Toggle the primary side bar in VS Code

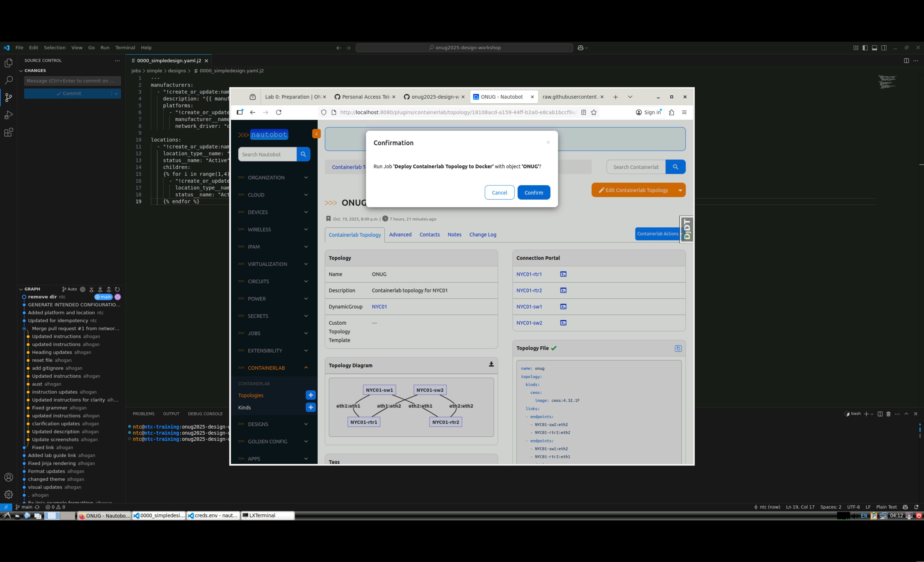(865, 48)
